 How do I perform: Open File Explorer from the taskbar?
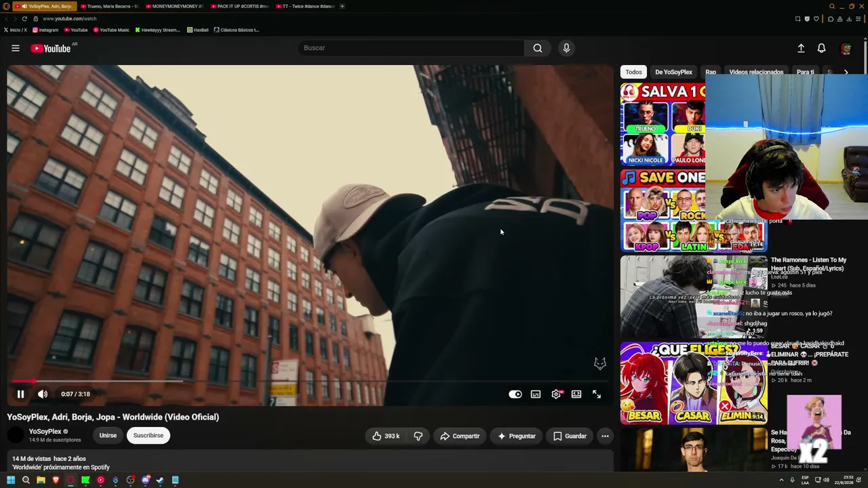point(41,480)
